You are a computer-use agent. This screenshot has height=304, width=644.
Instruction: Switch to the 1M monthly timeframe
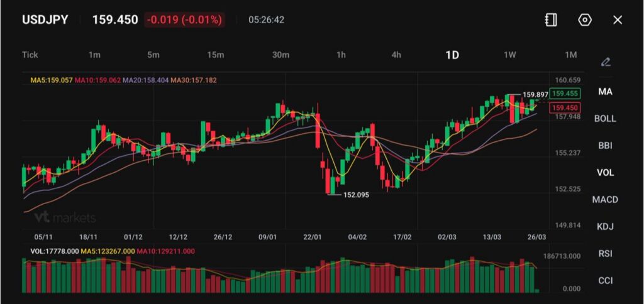[570, 55]
